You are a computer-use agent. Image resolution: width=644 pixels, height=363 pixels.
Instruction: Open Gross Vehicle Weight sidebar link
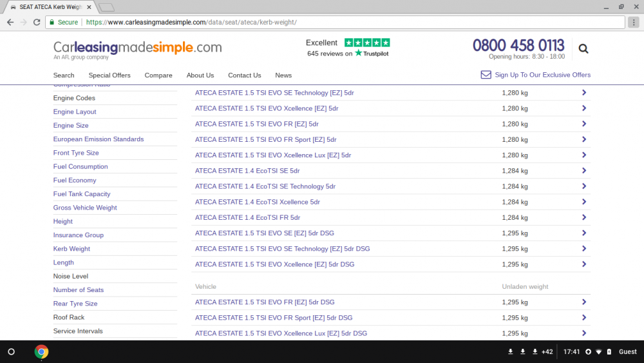tap(85, 208)
